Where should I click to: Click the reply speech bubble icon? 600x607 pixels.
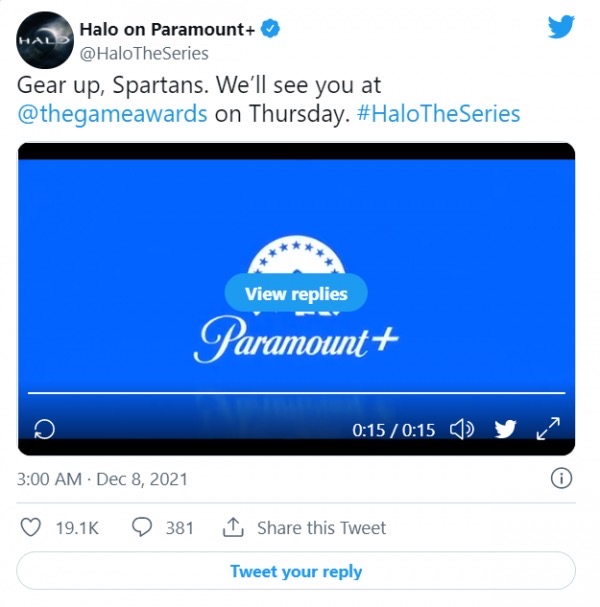[x=142, y=527]
